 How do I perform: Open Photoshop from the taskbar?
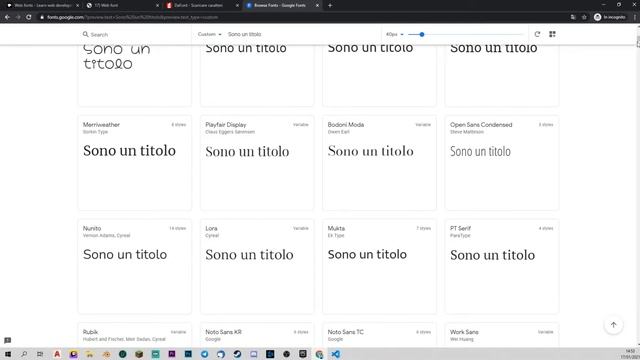click(188, 354)
